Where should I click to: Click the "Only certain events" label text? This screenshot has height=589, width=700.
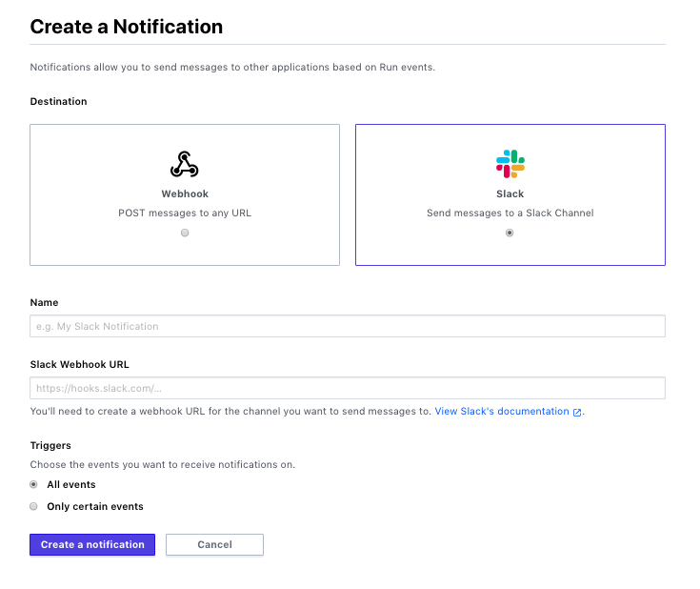(95, 507)
